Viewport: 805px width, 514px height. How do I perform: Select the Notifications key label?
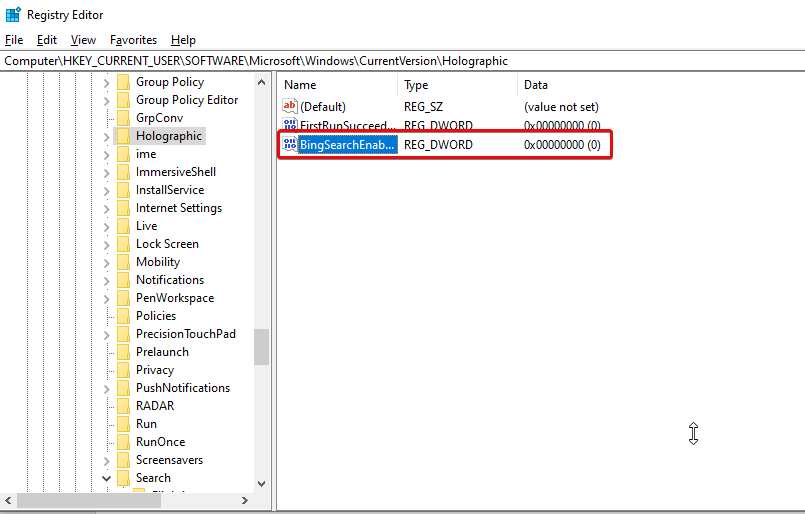coord(170,280)
